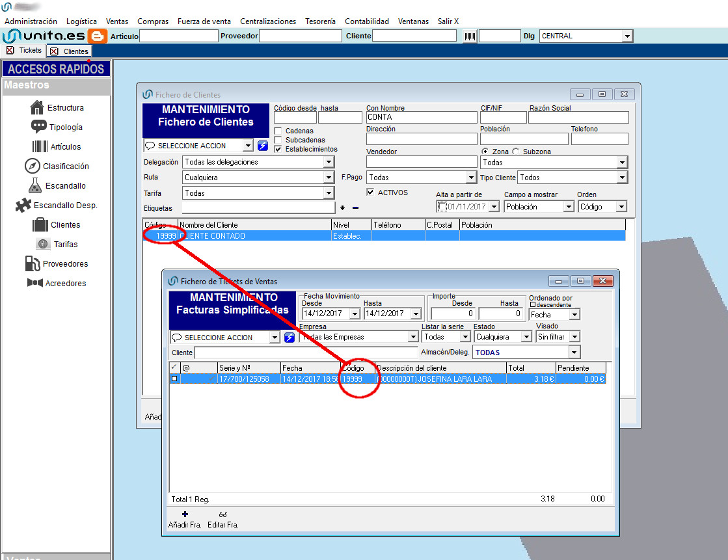Screen dimensions: 728x560
Task: Open Escandallo Desp. puzzle icon
Action: (23, 205)
